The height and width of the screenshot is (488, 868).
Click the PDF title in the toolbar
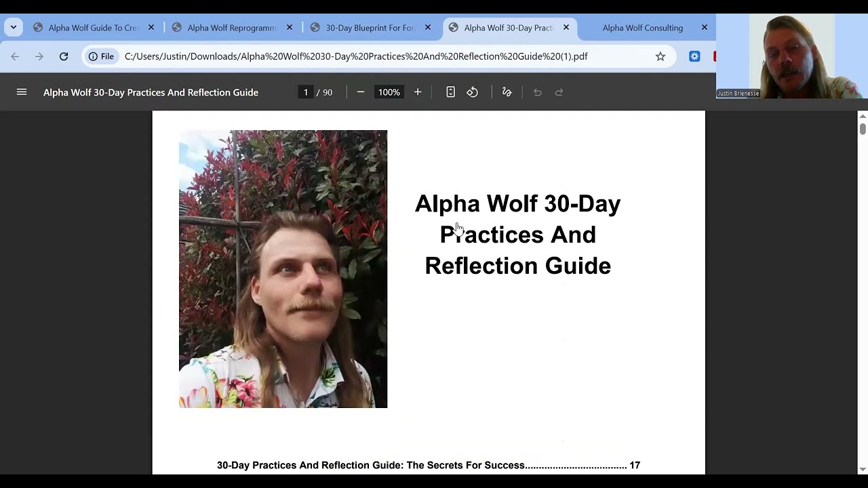pyautogui.click(x=151, y=92)
